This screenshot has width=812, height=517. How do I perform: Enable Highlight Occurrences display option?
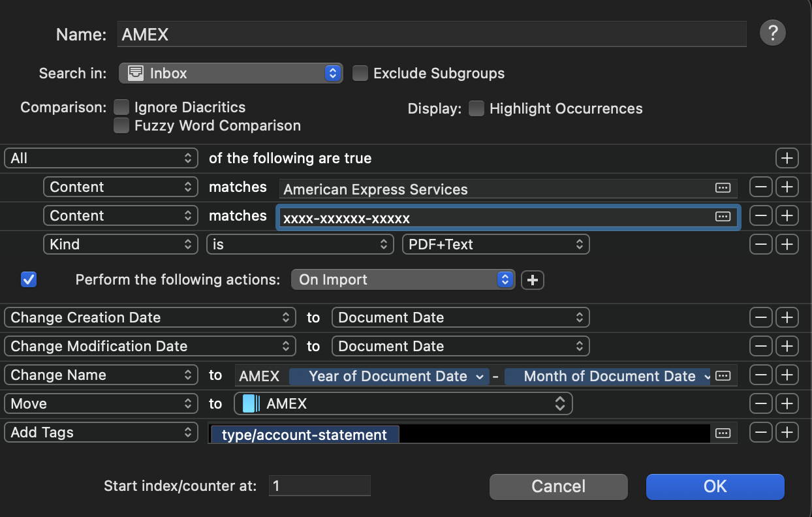476,108
